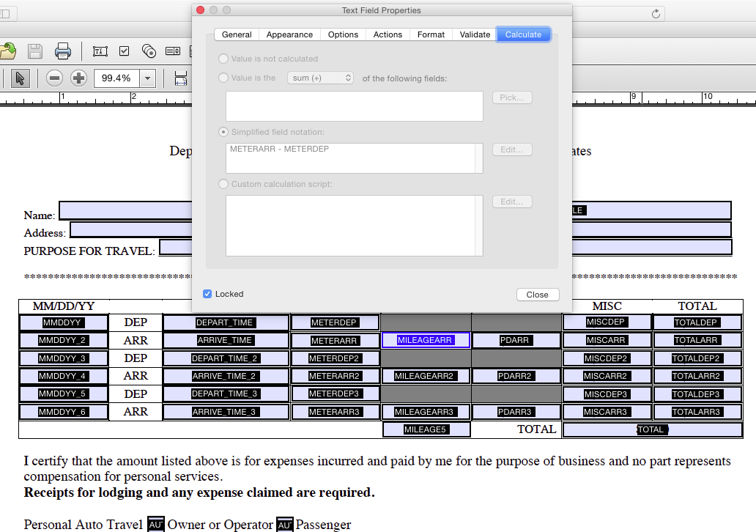Screen dimensions: 756x532
Task: Click the Passenger AU checkbox field
Action: click(285, 525)
